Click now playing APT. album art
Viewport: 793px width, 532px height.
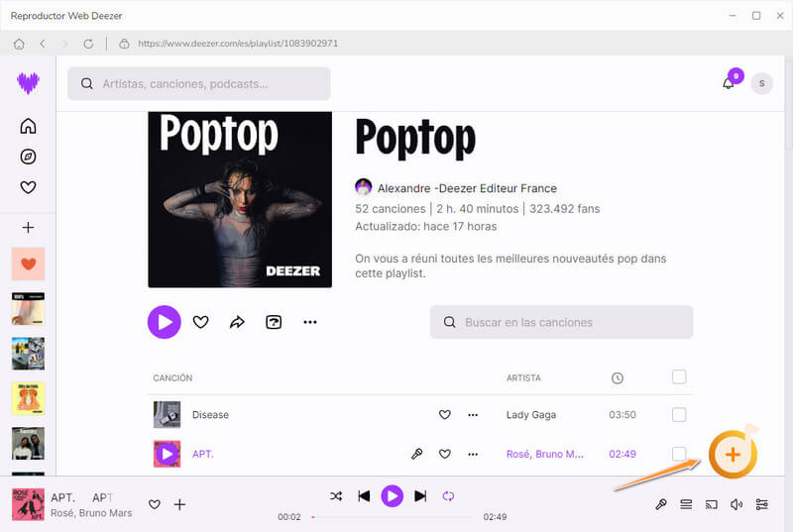click(29, 504)
